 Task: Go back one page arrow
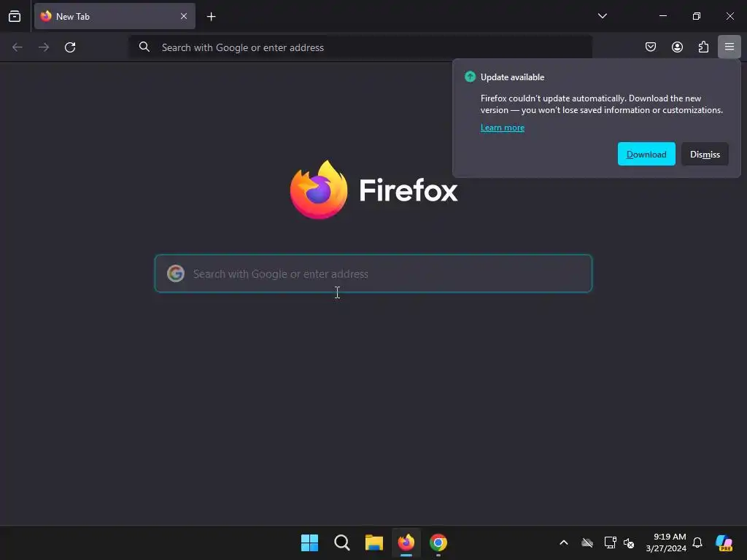18,47
